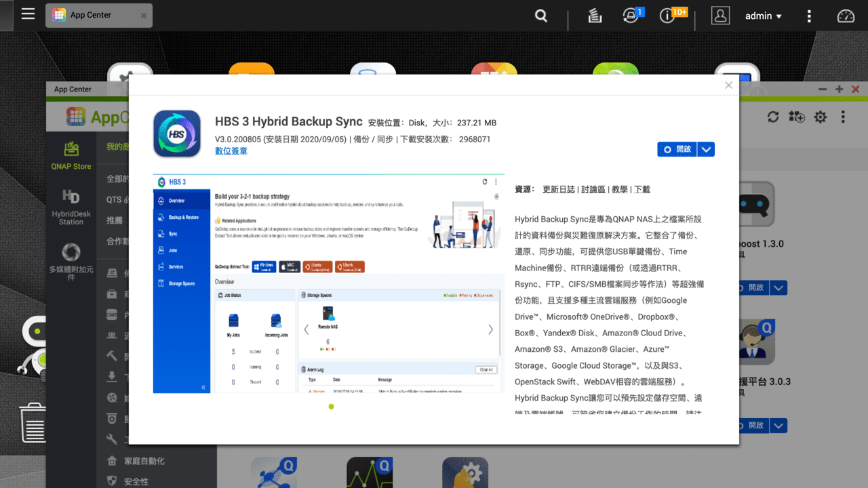Open the main menu hamburger icon

tap(28, 15)
